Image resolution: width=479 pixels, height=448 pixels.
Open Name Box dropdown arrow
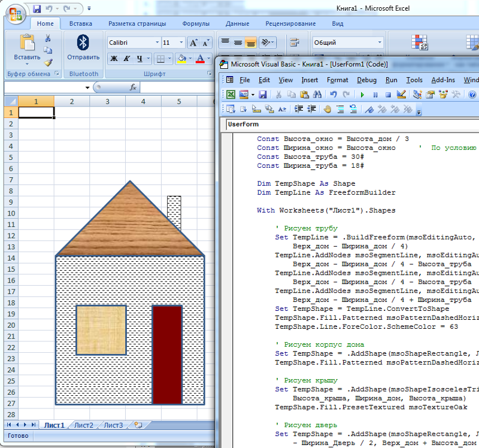[x=87, y=87]
